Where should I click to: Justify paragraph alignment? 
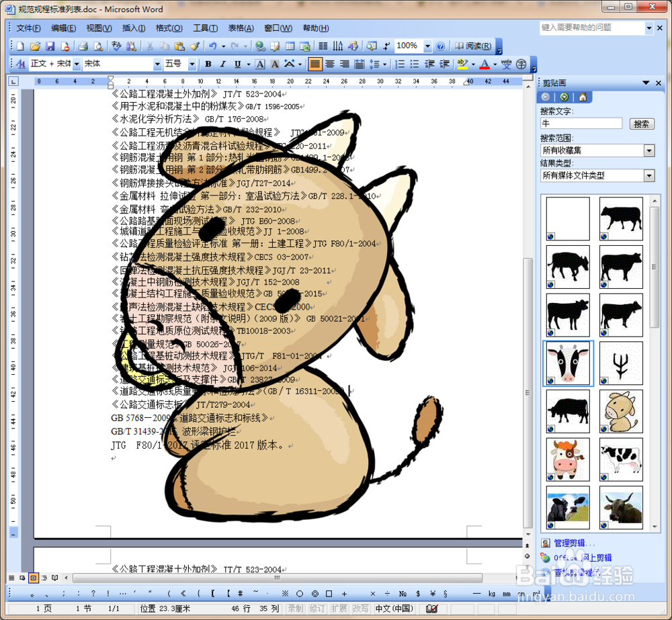pyautogui.click(x=314, y=64)
